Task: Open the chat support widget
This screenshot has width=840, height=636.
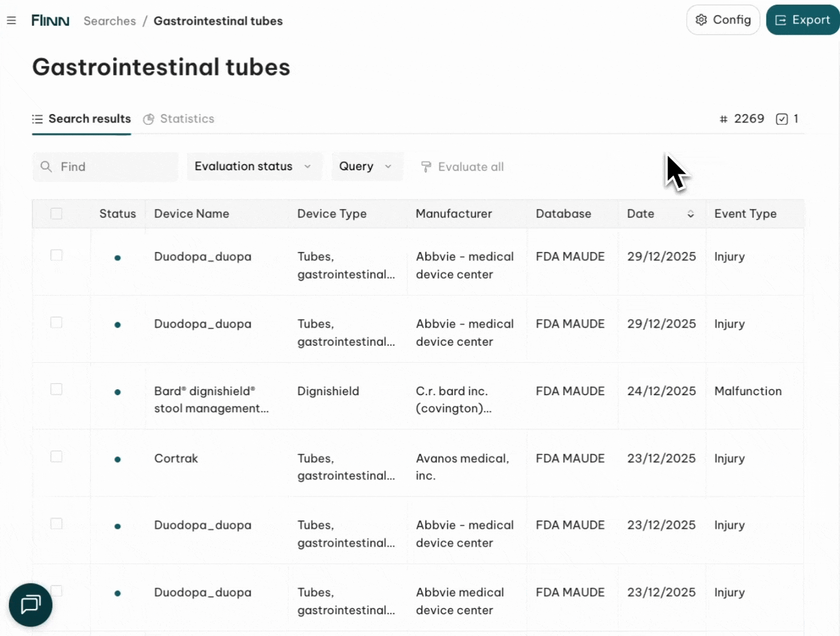Action: pyautogui.click(x=31, y=605)
